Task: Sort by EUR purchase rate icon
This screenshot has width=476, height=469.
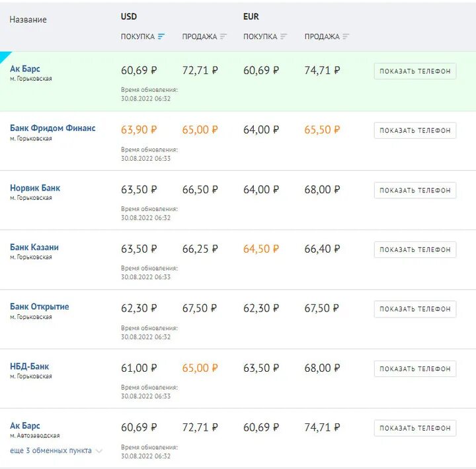Action: (x=284, y=36)
